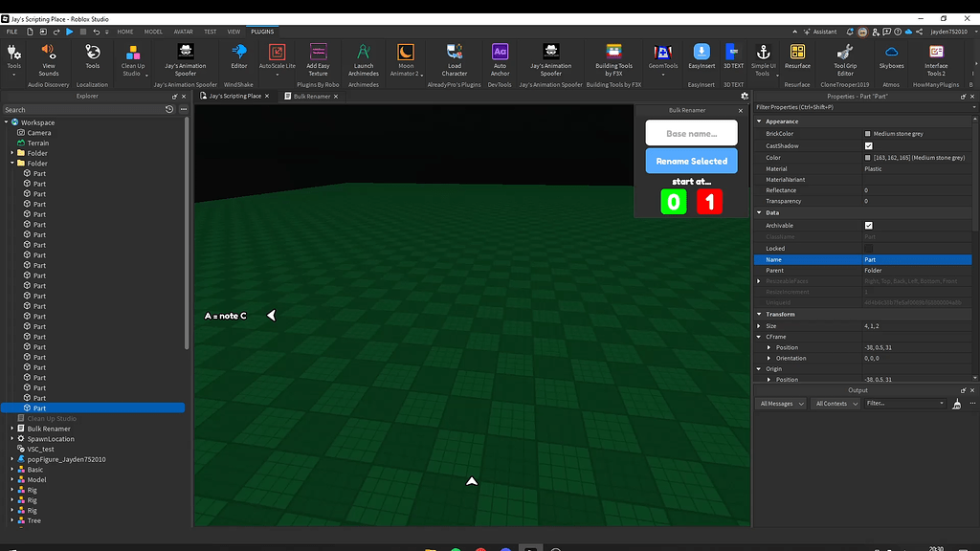Open Simple UI Tools plugin

click(763, 59)
